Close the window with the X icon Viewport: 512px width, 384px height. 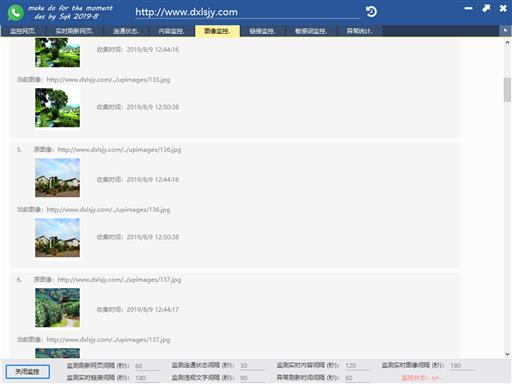(x=503, y=8)
